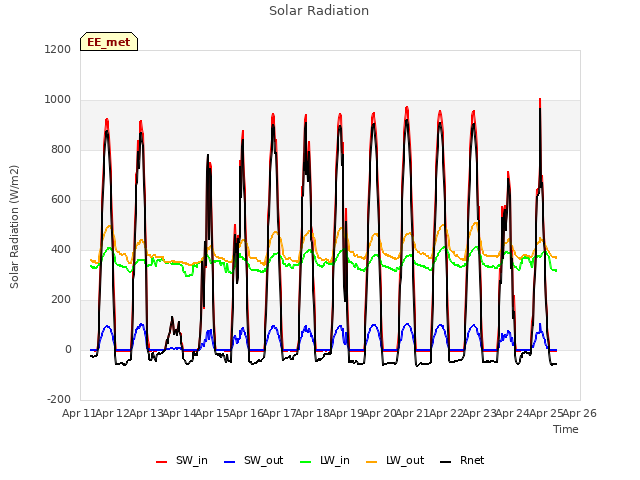This screenshot has height=480, width=640.
Task: Click the SW_in legend label
Action: (192, 461)
